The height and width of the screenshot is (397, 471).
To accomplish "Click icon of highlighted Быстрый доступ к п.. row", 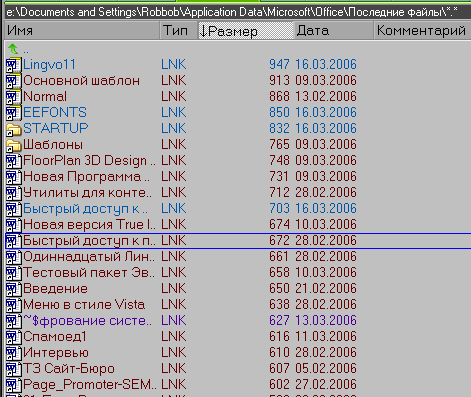I will (x=13, y=241).
